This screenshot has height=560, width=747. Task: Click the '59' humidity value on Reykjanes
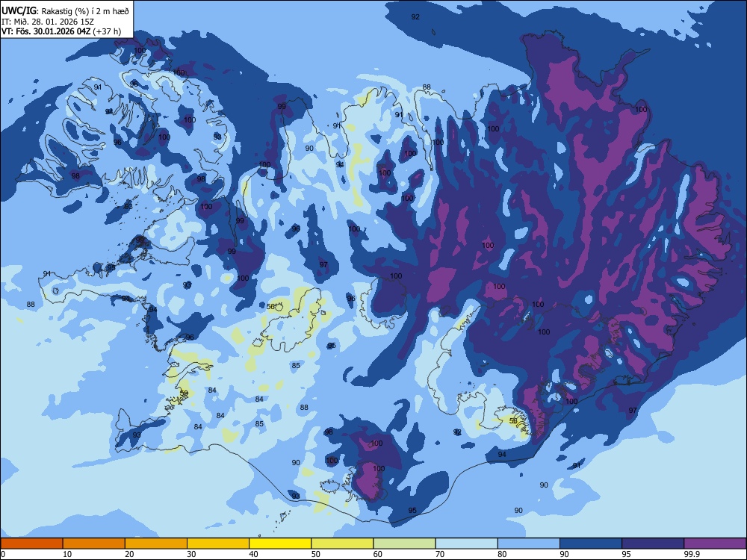[185, 393]
